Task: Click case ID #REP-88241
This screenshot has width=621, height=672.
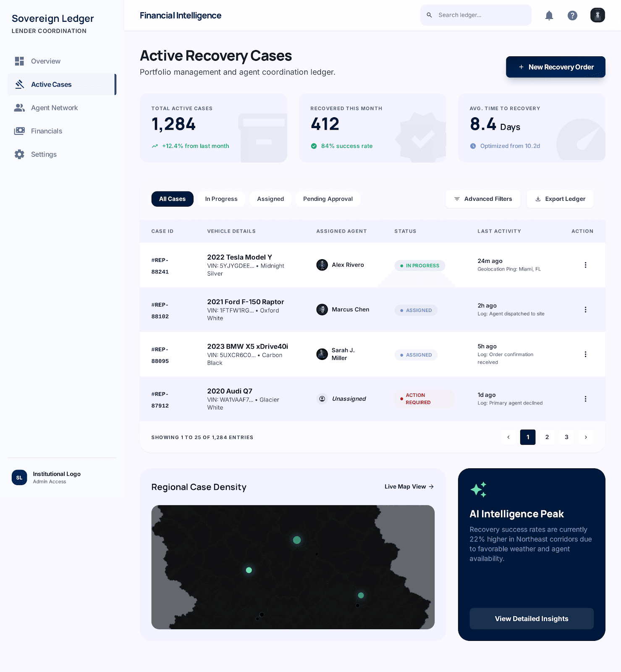Action: point(160,266)
